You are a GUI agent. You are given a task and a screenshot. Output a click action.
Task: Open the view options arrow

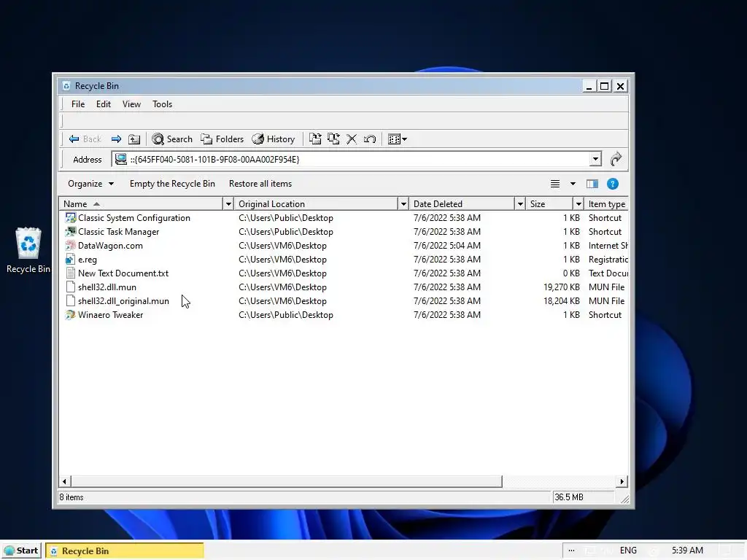(x=573, y=184)
